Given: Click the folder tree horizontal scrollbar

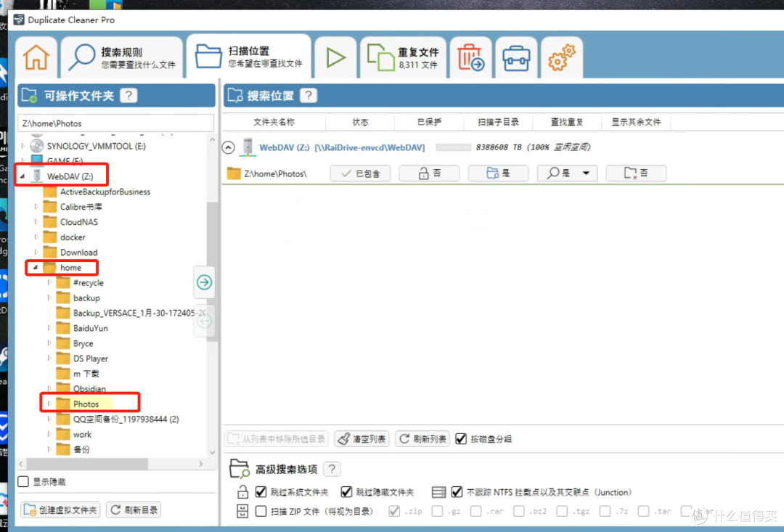Looking at the screenshot, I should 88,464.
